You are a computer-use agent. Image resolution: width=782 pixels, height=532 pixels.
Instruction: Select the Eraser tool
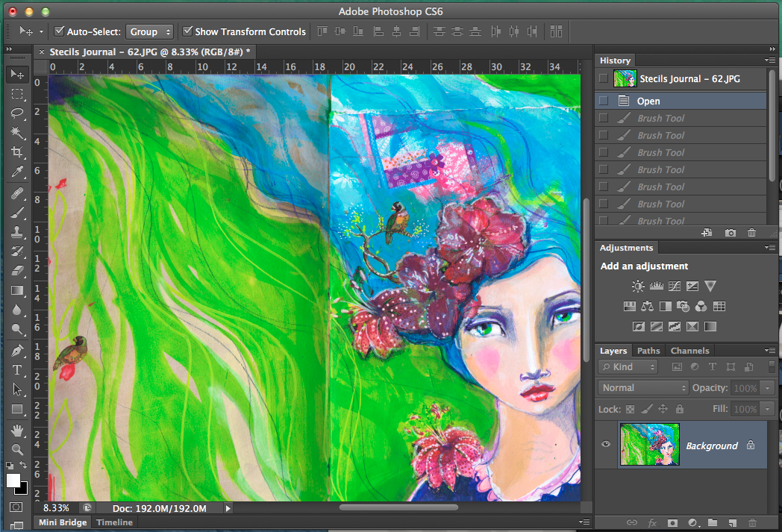pyautogui.click(x=17, y=271)
